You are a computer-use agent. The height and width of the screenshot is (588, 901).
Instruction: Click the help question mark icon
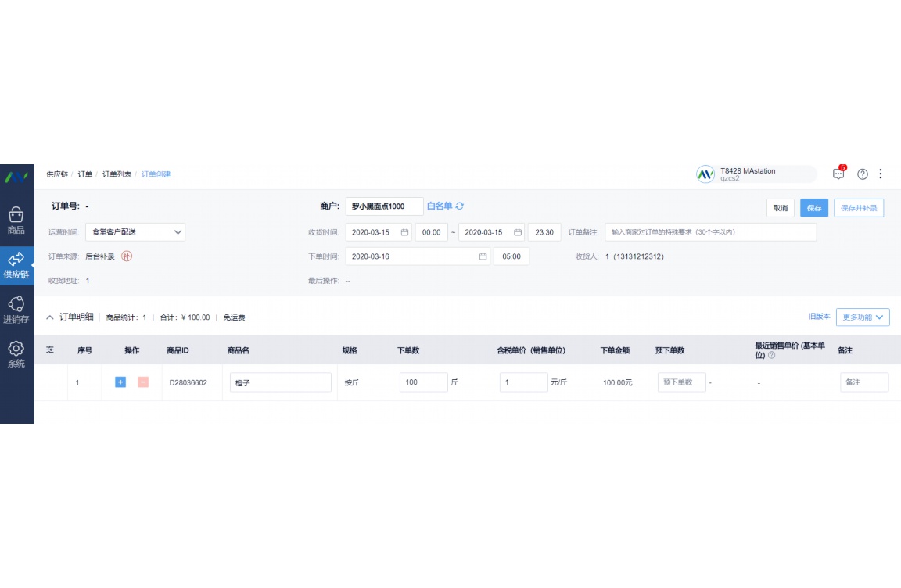[x=863, y=174]
